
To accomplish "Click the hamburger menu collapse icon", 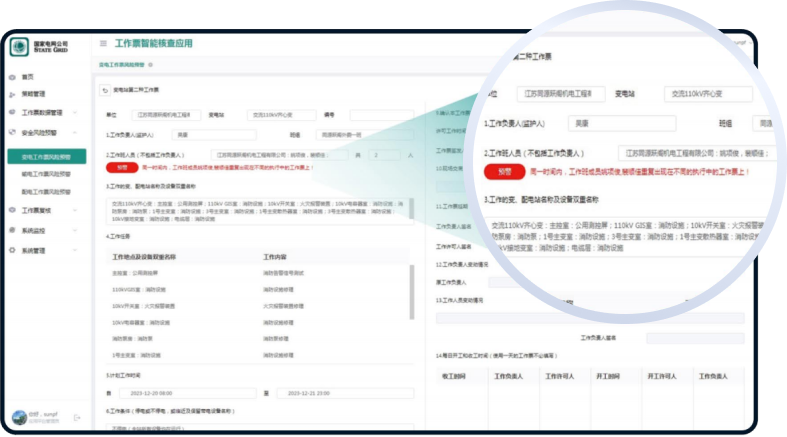I will coord(103,44).
